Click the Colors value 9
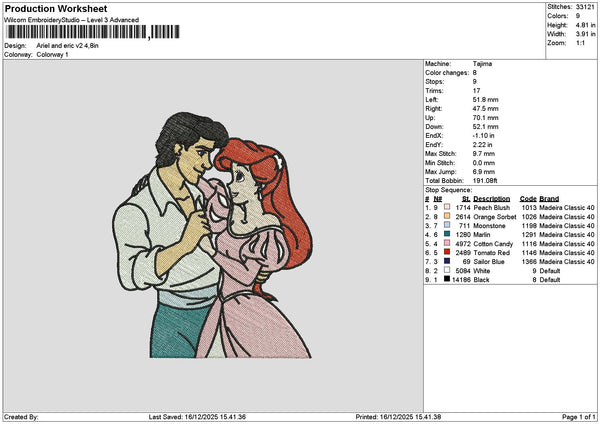The image size is (600, 424). coord(578,16)
